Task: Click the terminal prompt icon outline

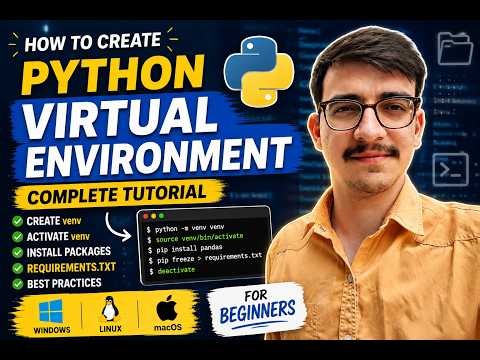Action: click(451, 169)
